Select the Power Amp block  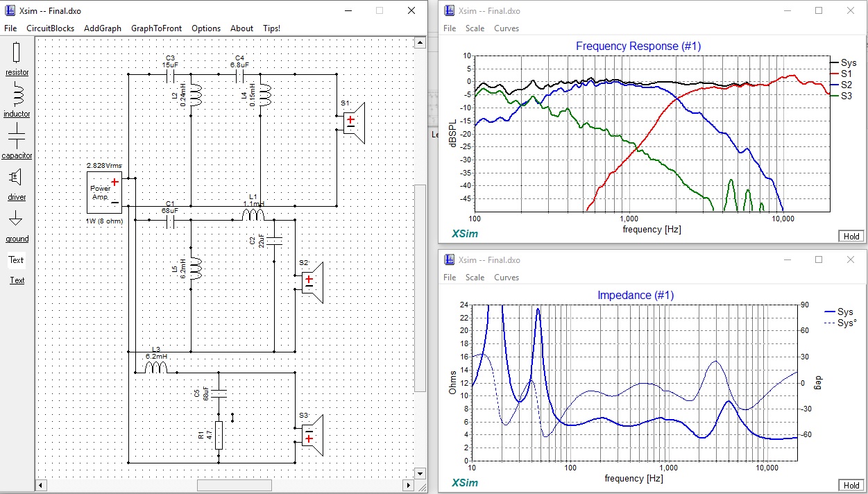105,193
